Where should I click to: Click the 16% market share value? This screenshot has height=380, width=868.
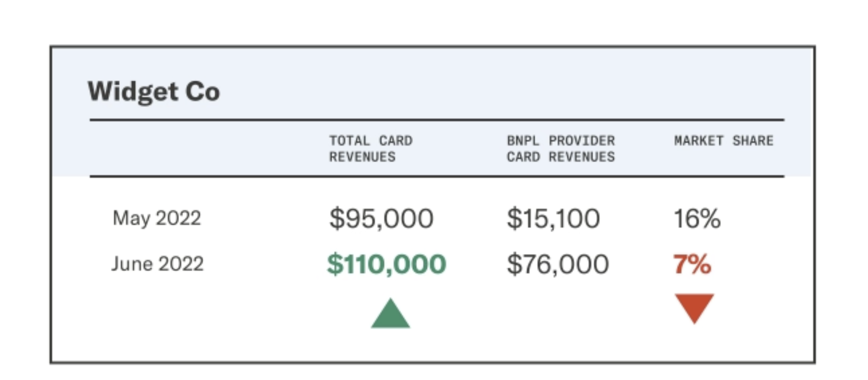tap(697, 219)
